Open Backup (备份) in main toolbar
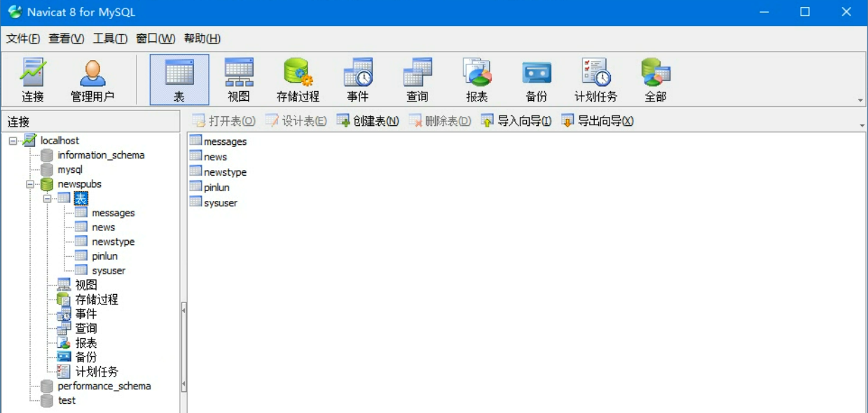 pyautogui.click(x=537, y=80)
